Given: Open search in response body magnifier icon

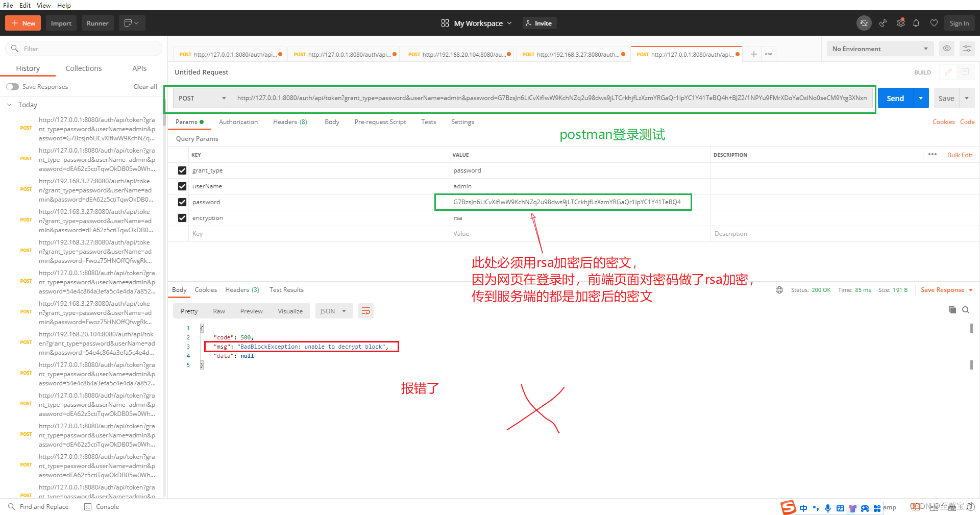Looking at the screenshot, I should pyautogui.click(x=966, y=310).
